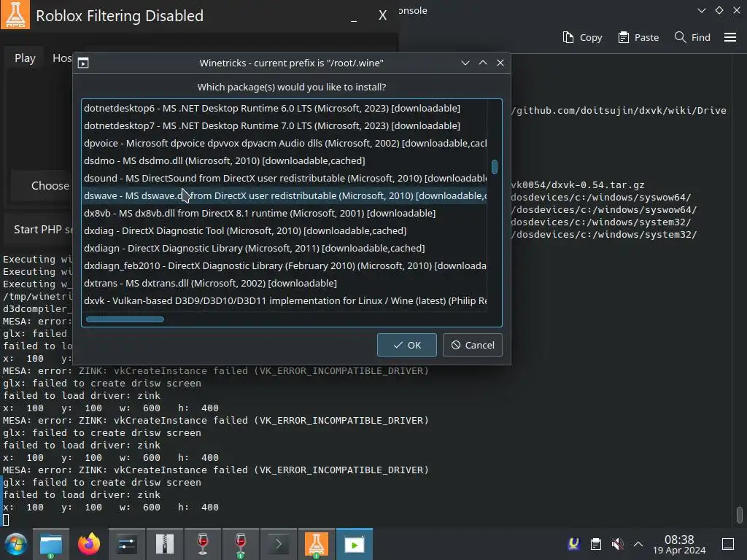Select the dsdmo package row
This screenshot has height=560, width=747.
coord(285,161)
